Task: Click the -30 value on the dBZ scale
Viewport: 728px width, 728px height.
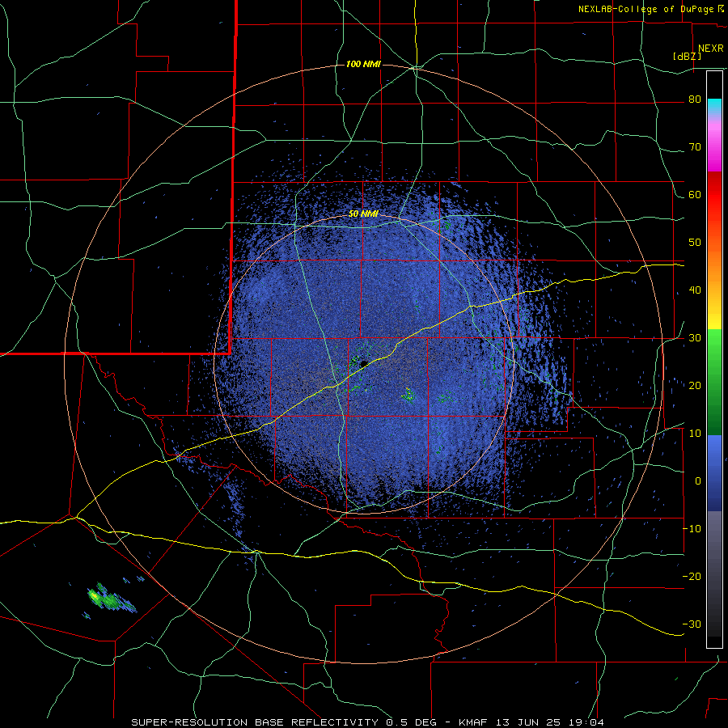Action: coord(692,625)
